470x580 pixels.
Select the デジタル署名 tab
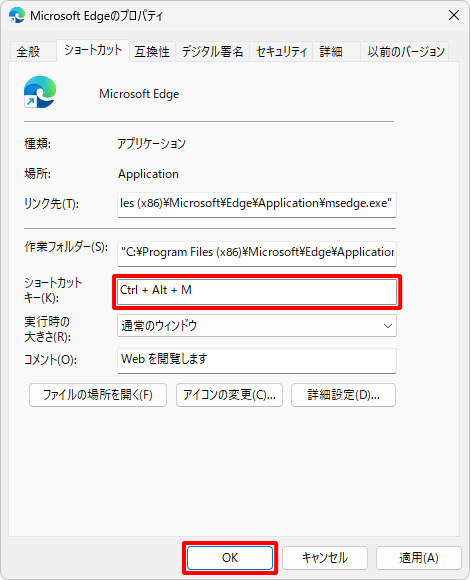tap(212, 51)
